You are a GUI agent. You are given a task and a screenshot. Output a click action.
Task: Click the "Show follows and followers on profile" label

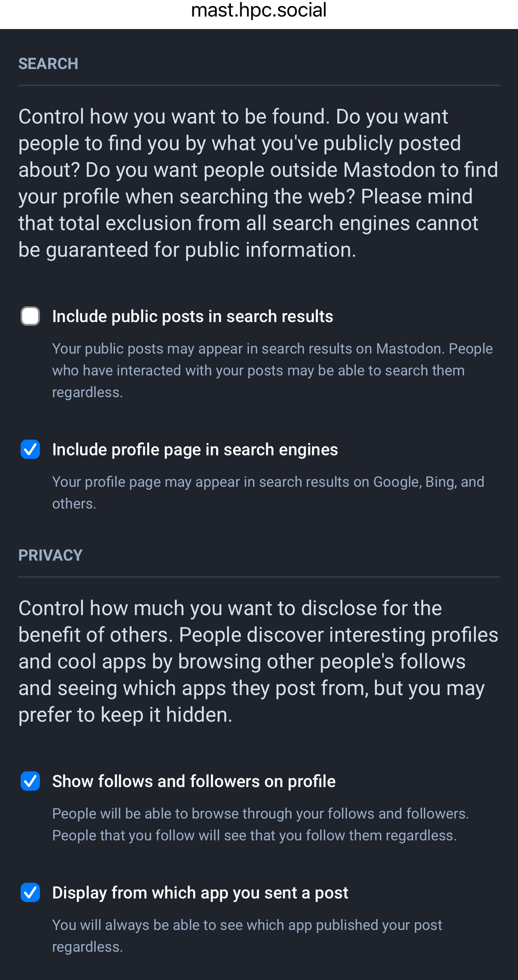(194, 781)
